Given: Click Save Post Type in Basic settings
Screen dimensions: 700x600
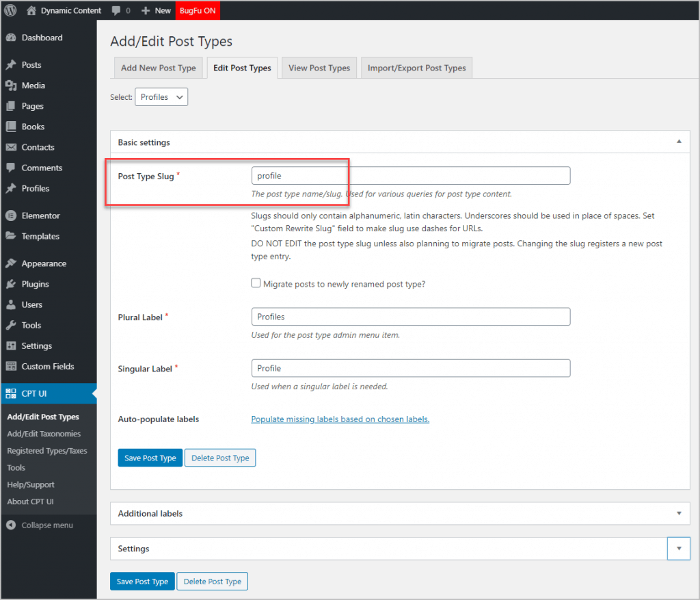Looking at the screenshot, I should tap(150, 458).
